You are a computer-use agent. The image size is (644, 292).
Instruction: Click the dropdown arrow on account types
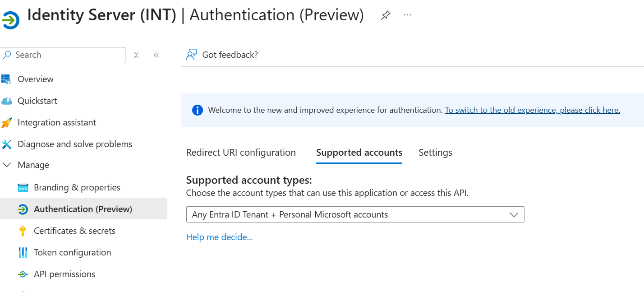pyautogui.click(x=514, y=215)
